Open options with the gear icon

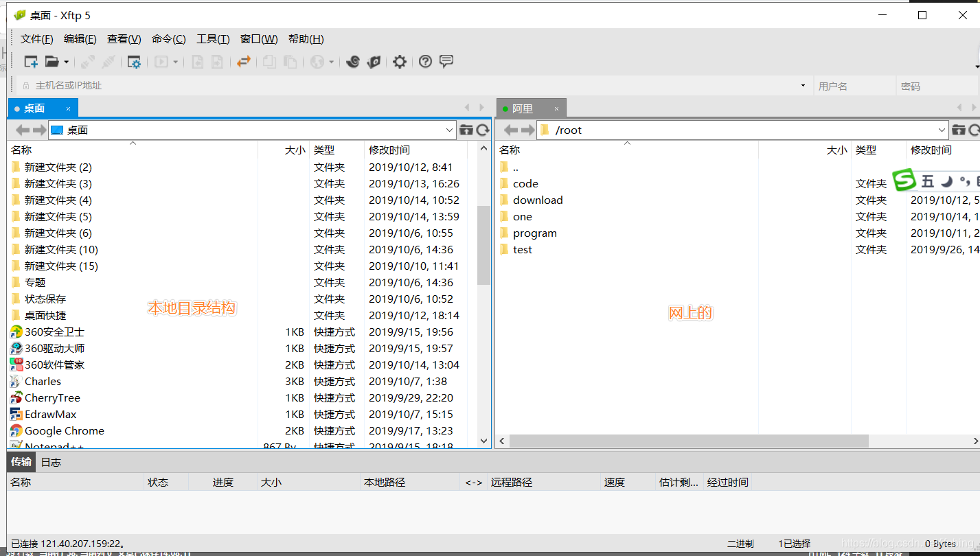(x=400, y=62)
